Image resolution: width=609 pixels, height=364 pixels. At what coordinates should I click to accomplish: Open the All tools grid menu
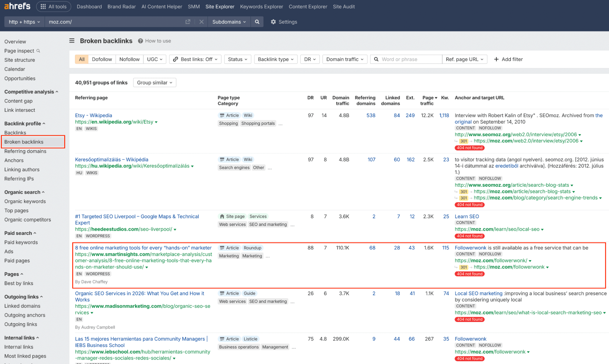pos(54,6)
